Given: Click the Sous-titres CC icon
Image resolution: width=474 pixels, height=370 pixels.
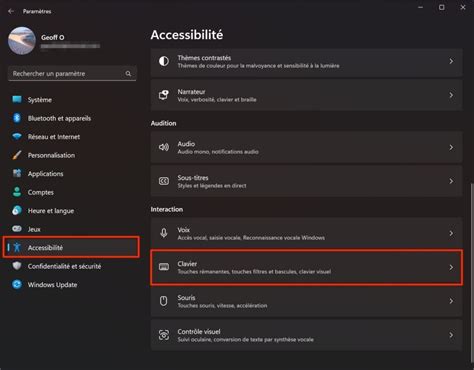Looking at the screenshot, I should [164, 181].
